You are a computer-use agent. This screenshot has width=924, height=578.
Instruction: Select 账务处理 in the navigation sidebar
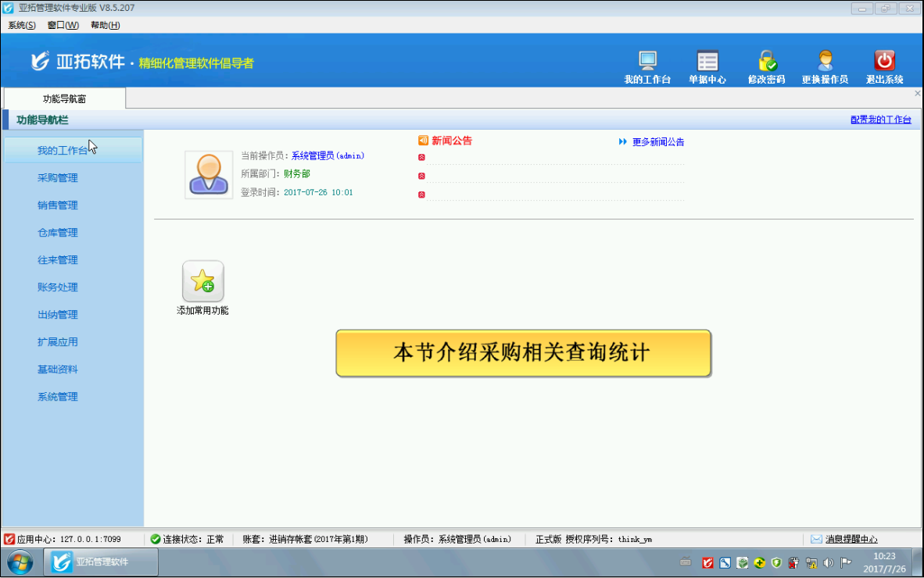coord(58,287)
